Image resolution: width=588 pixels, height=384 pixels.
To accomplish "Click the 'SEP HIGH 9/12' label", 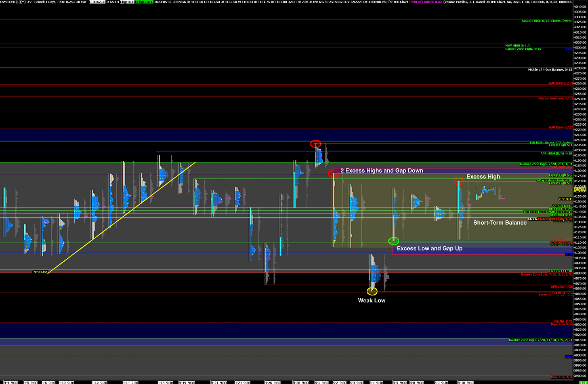I will 561,215.
